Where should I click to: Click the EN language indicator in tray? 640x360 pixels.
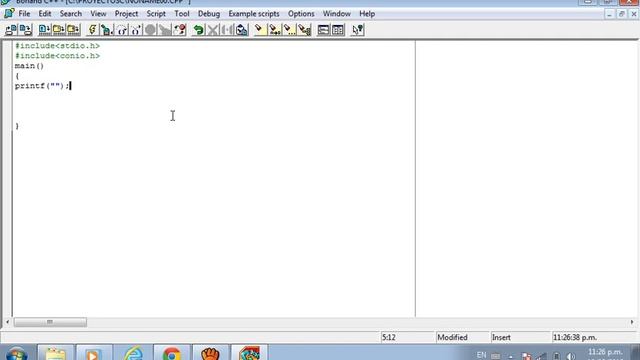coord(482,355)
